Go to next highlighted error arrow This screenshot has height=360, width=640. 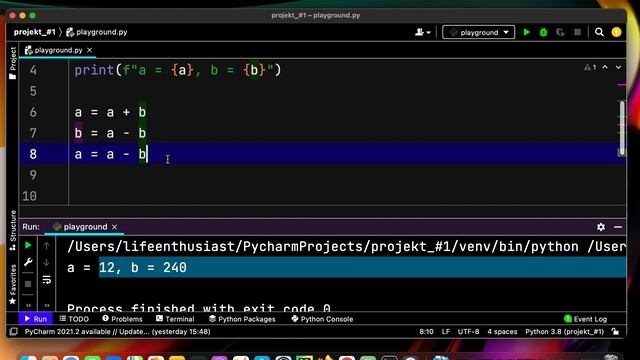coord(618,67)
